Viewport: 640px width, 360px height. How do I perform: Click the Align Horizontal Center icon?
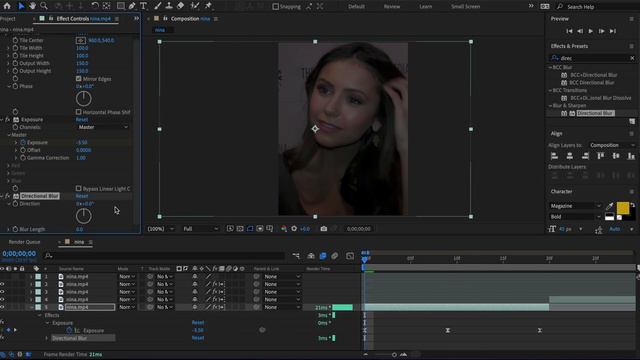570,156
